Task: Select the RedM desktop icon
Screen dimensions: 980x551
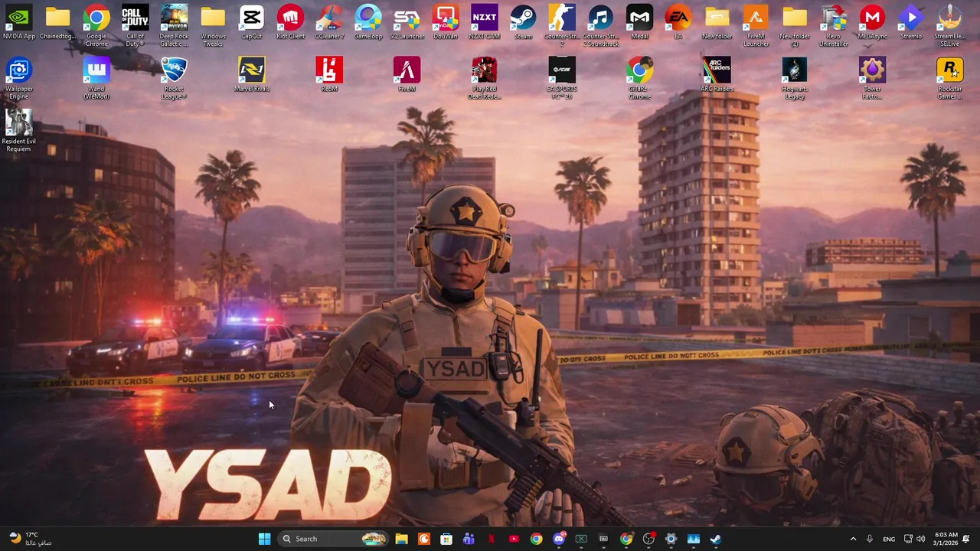Action: (x=329, y=74)
